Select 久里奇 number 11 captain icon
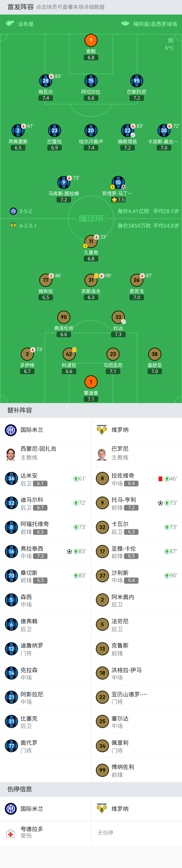182x868 pixels. 91,241
